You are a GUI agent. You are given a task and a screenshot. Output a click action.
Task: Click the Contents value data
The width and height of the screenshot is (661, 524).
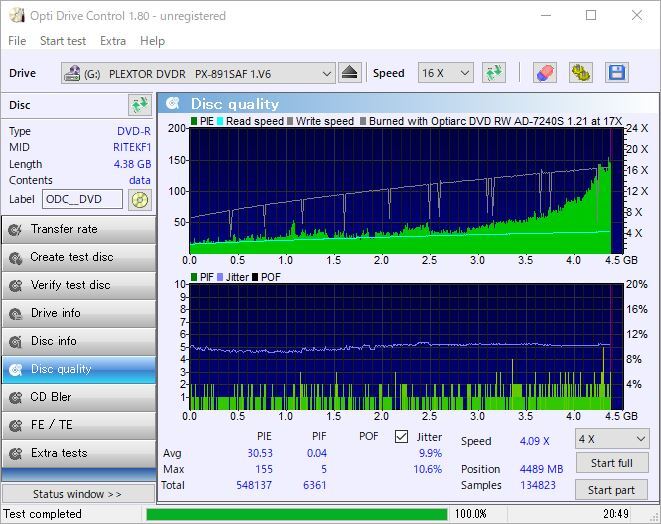point(140,180)
